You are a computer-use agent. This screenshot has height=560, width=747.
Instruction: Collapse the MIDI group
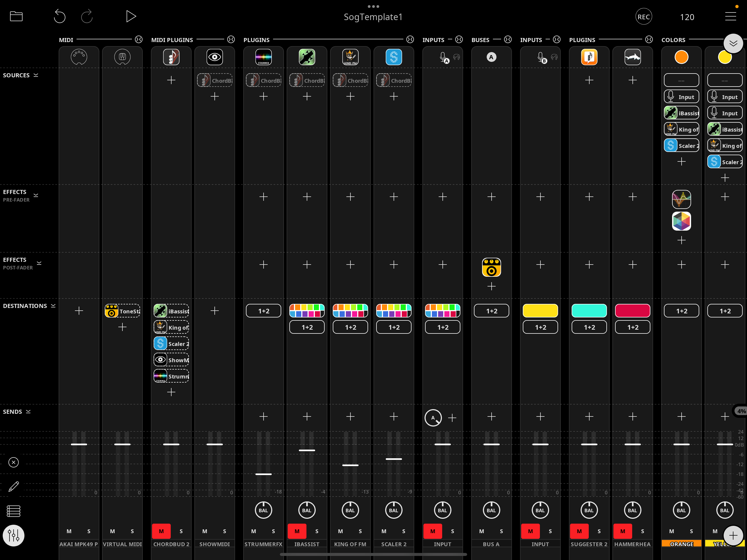(139, 40)
